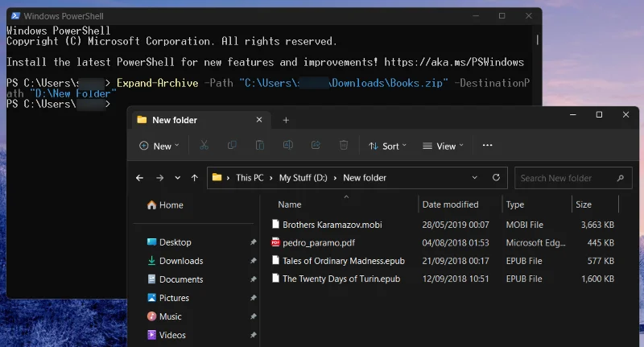Select the pedro_paramo.pdf file
The image size is (644, 347).
(x=319, y=242)
